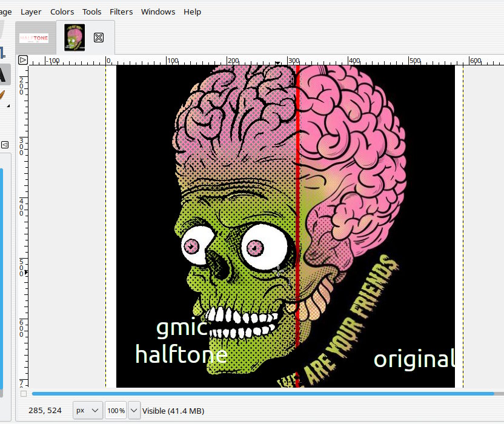
Task: Open the image menu triangle at ruler corner
Action: 22,60
